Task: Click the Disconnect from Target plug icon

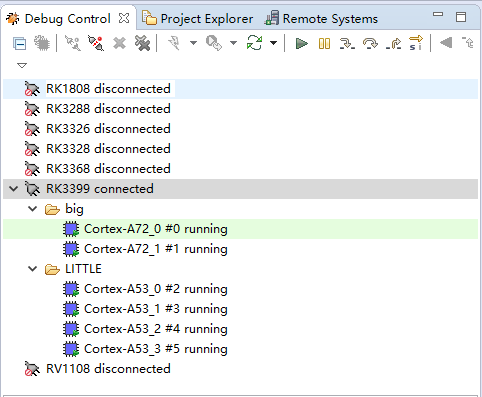Action: 96,43
